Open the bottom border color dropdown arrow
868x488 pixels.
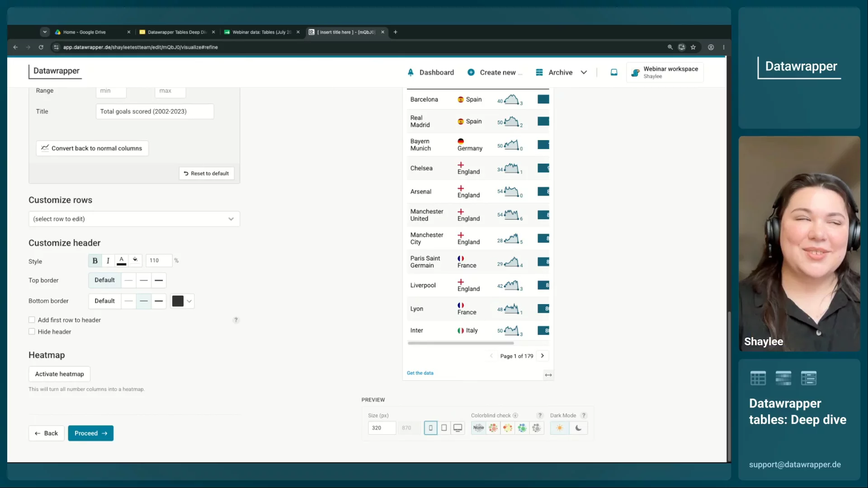click(189, 301)
